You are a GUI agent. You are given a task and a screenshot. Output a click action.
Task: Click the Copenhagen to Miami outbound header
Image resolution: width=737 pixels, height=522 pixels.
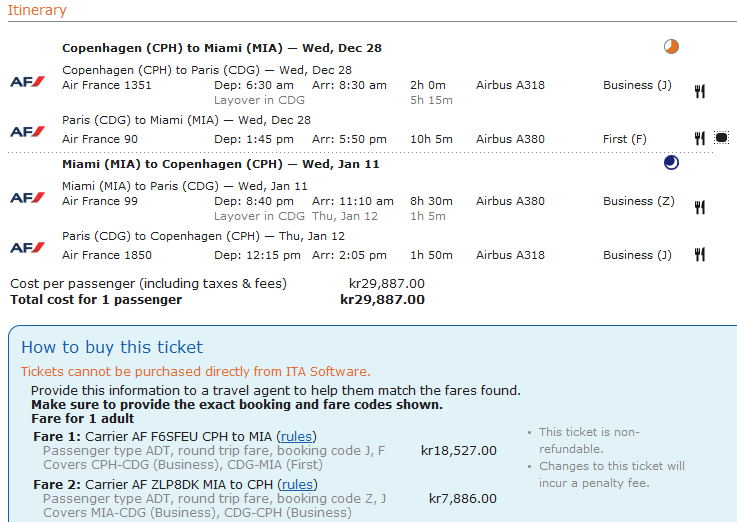click(x=221, y=48)
